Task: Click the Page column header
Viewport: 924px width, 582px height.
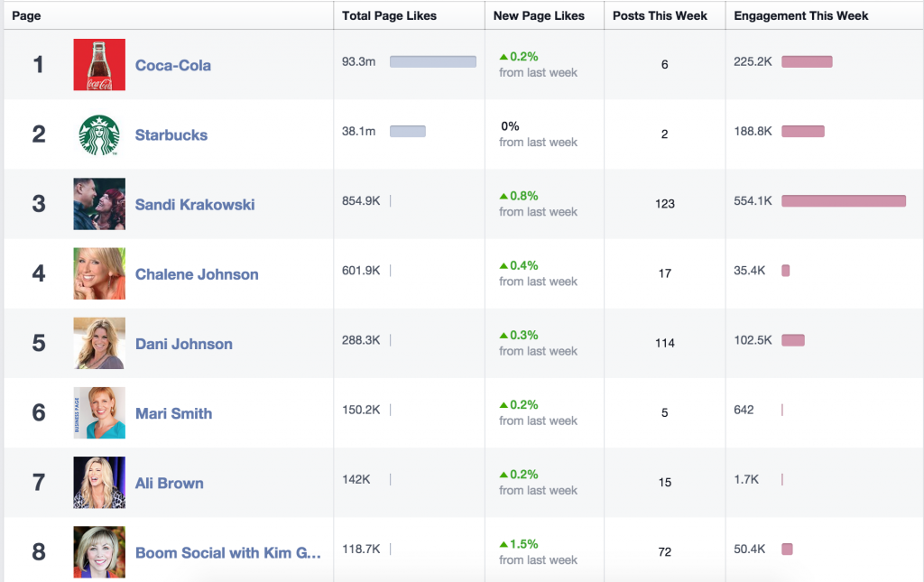Action: point(26,15)
